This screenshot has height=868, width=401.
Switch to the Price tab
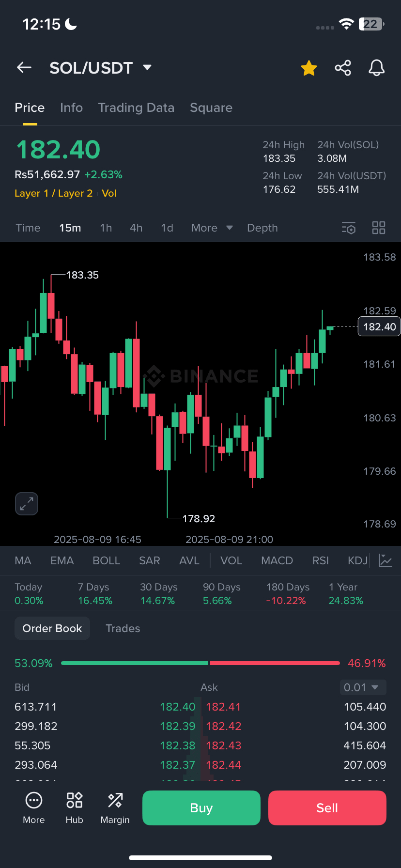pos(30,108)
